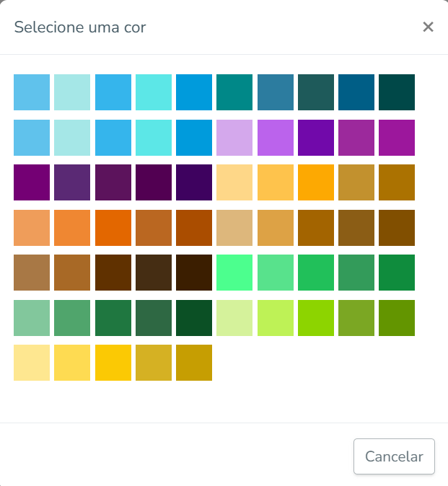Screen dimensions: 448x486
Task: Pick the final mustard gold swatch
Action: [194, 363]
